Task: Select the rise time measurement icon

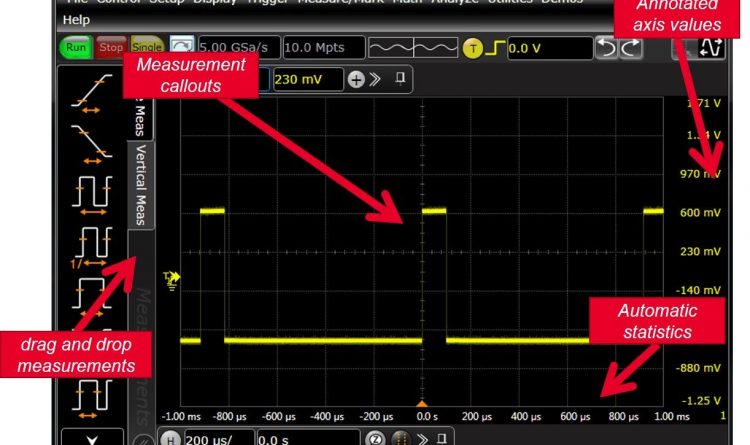Action: coord(92,93)
